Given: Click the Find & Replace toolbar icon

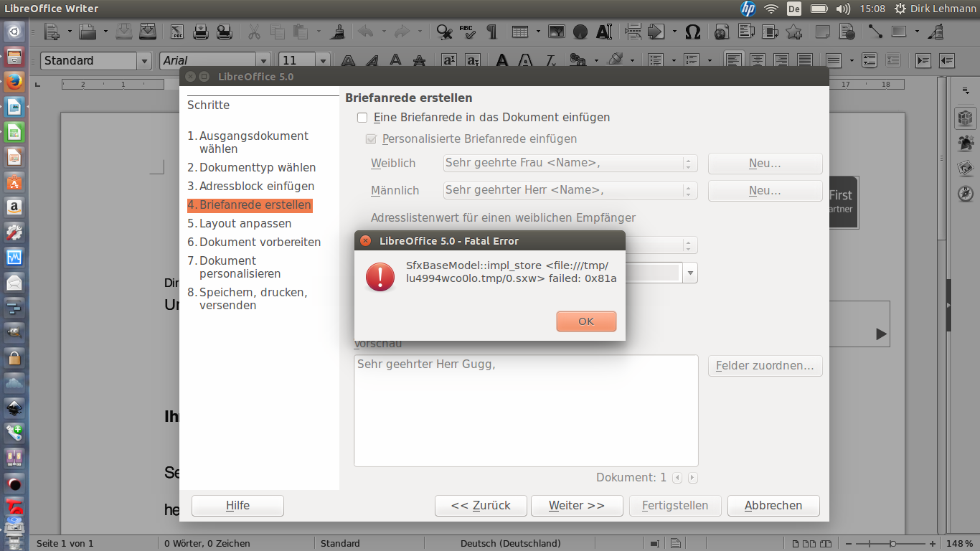Looking at the screenshot, I should click(x=444, y=32).
